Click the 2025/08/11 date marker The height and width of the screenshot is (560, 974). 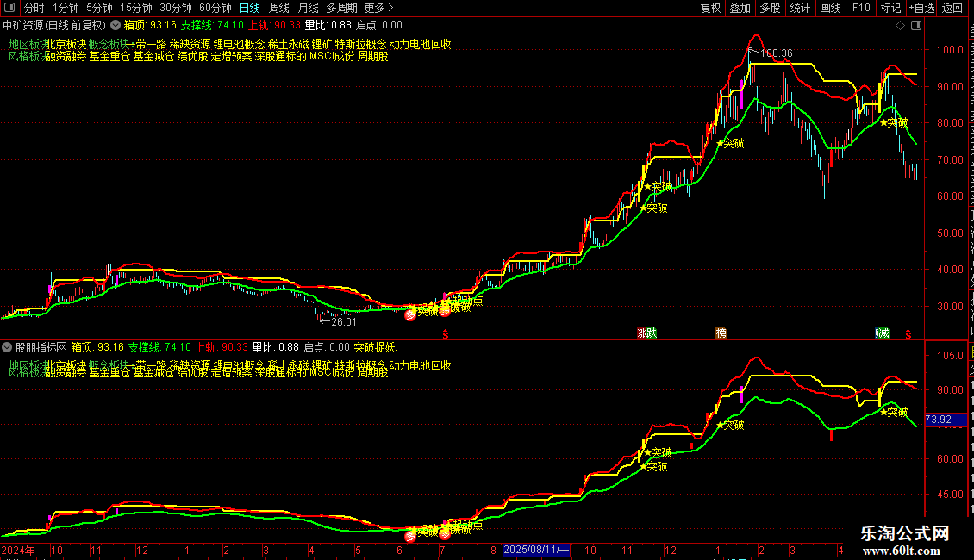(536, 550)
